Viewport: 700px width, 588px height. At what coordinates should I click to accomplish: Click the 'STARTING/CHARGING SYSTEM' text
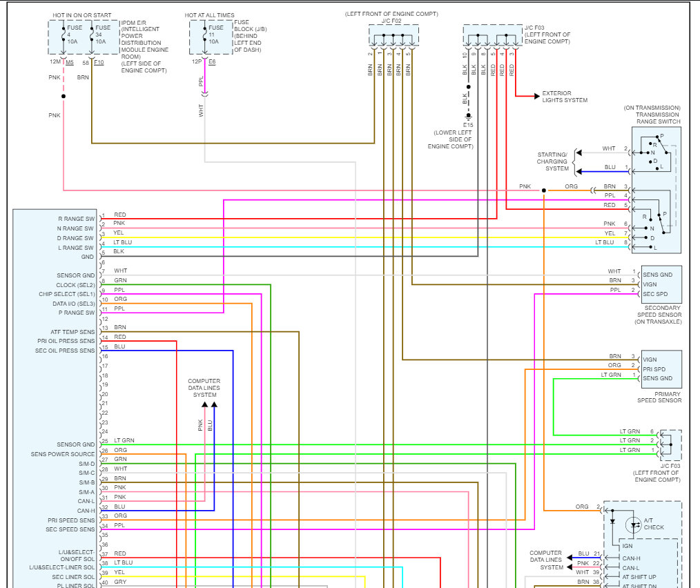point(553,161)
